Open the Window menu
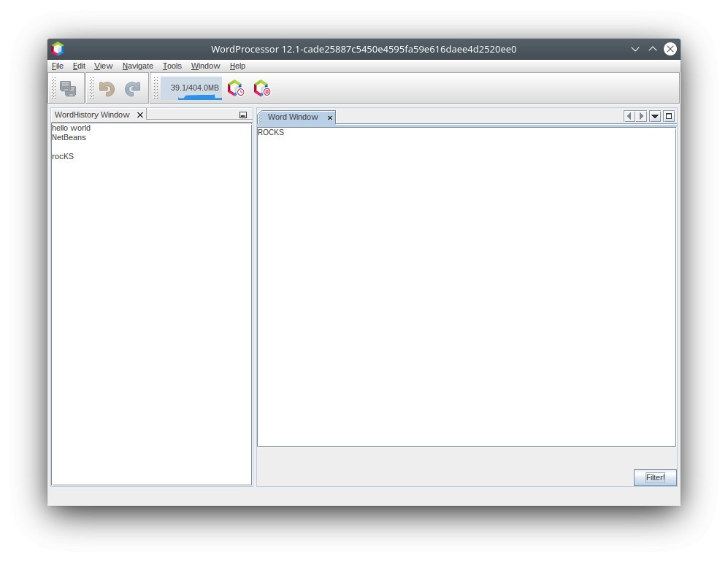 coord(205,66)
